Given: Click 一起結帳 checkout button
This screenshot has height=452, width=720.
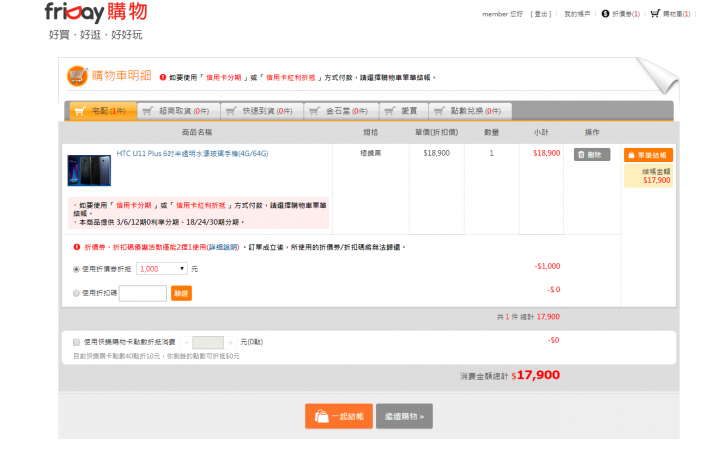Looking at the screenshot, I should [339, 416].
